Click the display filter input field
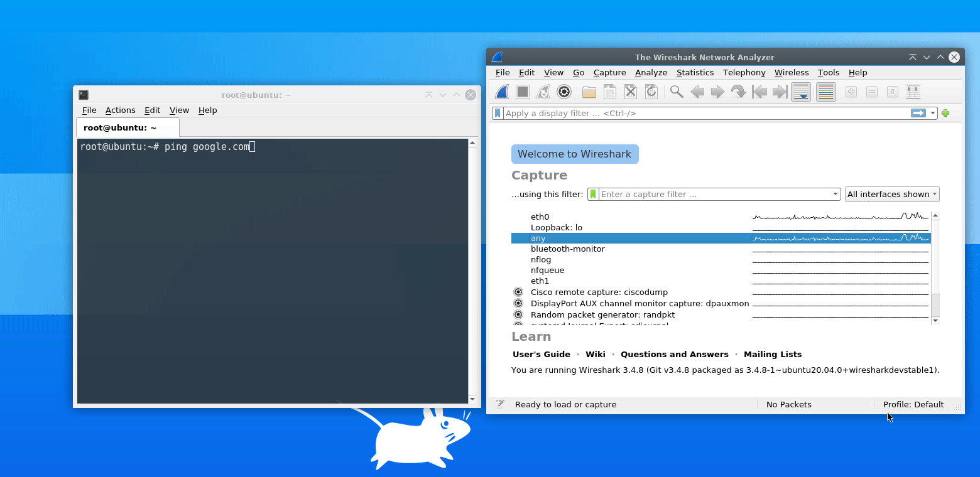980x477 pixels. coord(706,113)
